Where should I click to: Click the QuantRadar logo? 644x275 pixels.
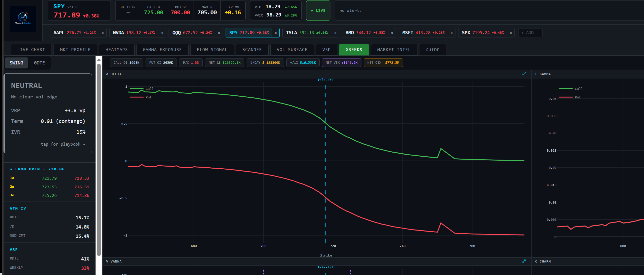(23, 19)
